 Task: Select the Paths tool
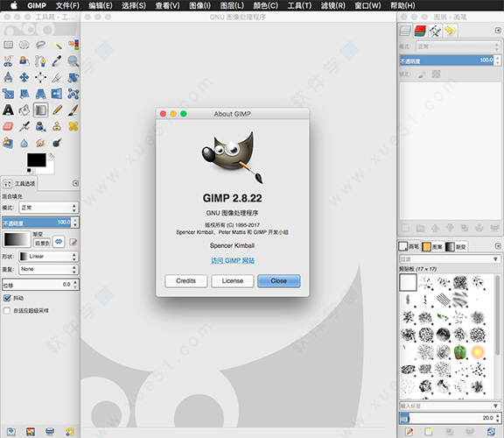(x=41, y=61)
